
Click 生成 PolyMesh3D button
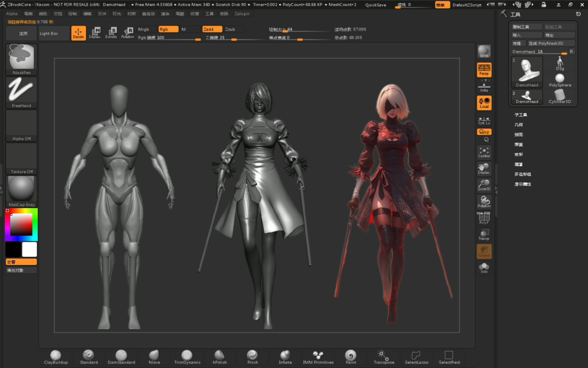point(551,43)
